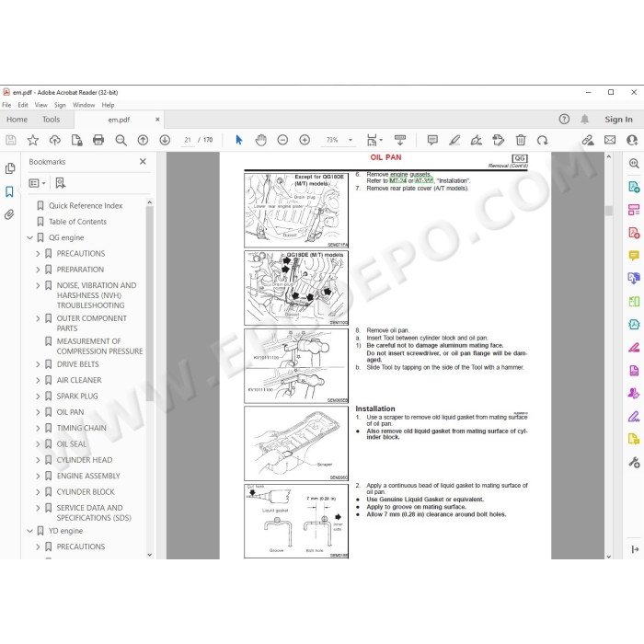Viewport: 644px width, 644px height.
Task: Open the View menu
Action: [41, 105]
